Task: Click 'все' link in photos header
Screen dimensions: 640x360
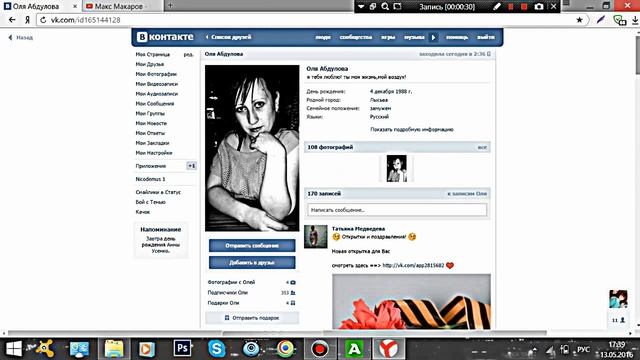Action: [482, 147]
